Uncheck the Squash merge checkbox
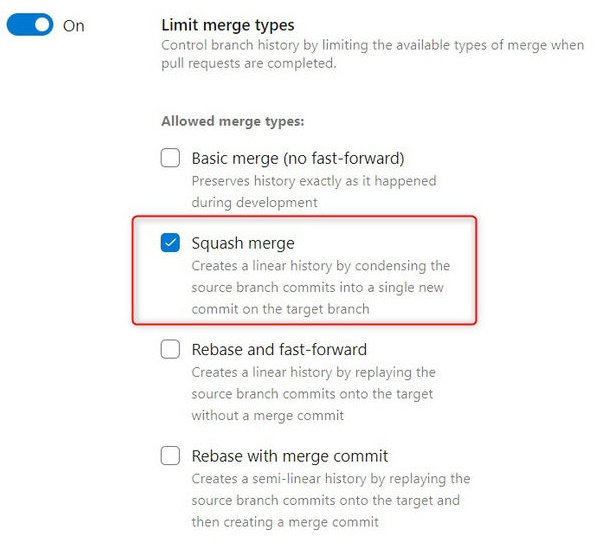Screen dimensions: 600x549 171,243
